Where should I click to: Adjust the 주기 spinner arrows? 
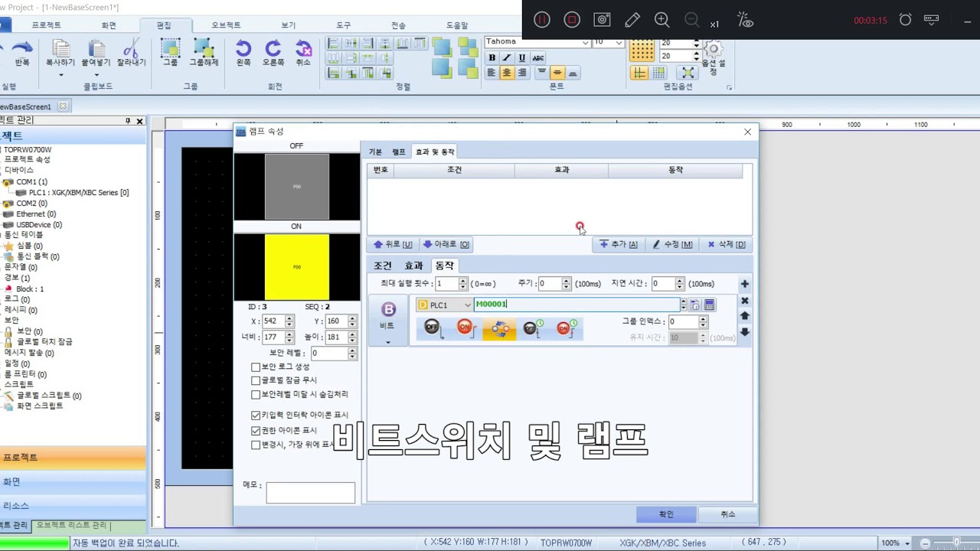coord(566,284)
